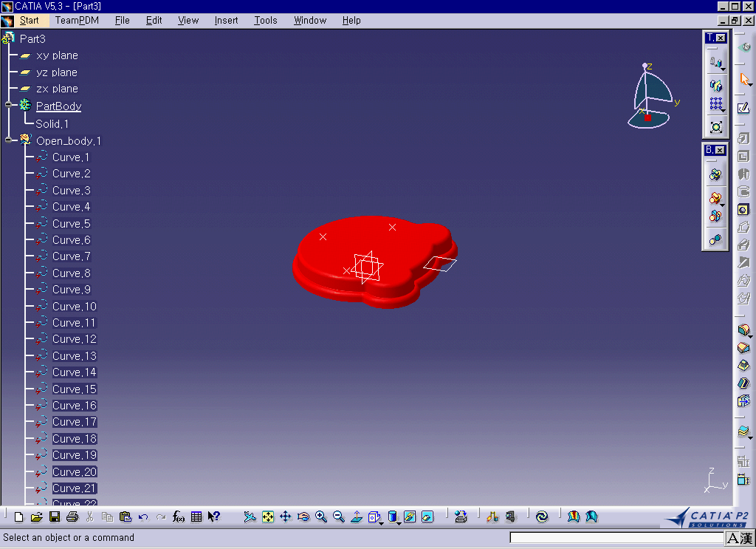
Task: Open the Formula f(x) tool
Action: click(x=179, y=517)
